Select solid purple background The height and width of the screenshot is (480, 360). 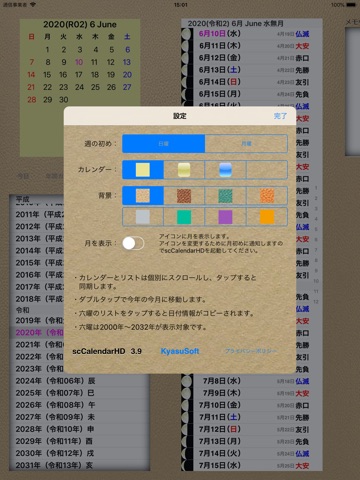point(225,217)
